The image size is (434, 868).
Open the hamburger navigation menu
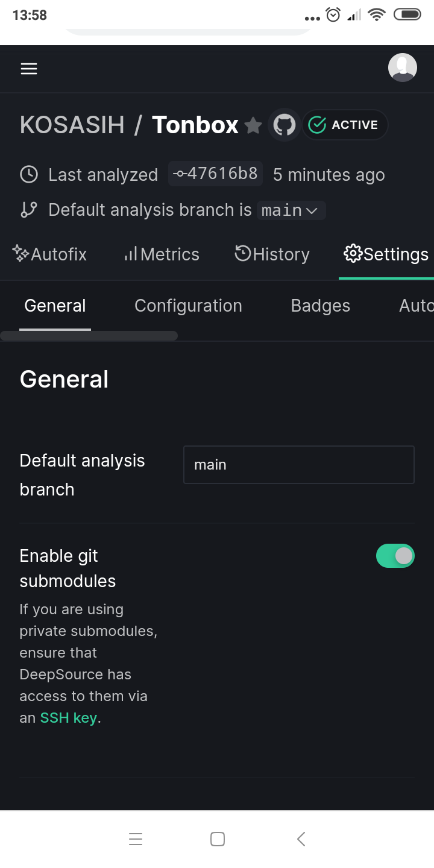(29, 69)
